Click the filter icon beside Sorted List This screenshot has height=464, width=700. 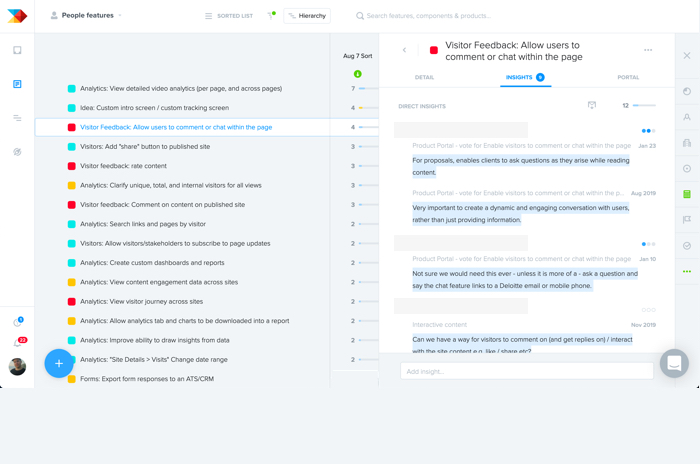click(271, 16)
